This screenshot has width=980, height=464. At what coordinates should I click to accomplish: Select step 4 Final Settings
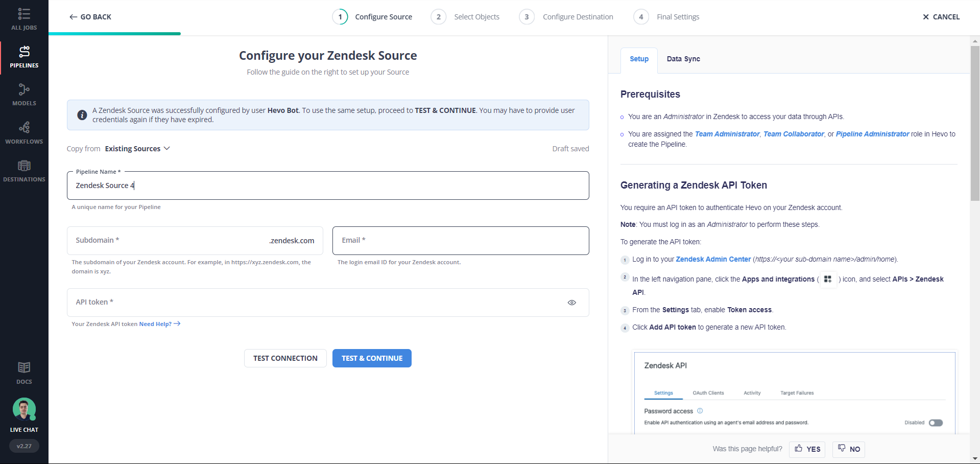click(666, 17)
